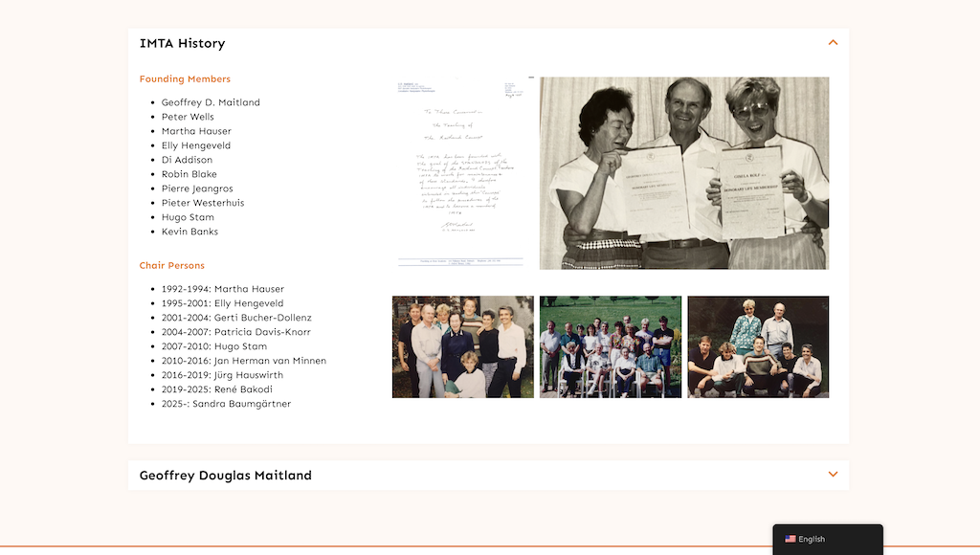Select the name Di Addison
The height and width of the screenshot is (555, 980).
pyautogui.click(x=187, y=160)
